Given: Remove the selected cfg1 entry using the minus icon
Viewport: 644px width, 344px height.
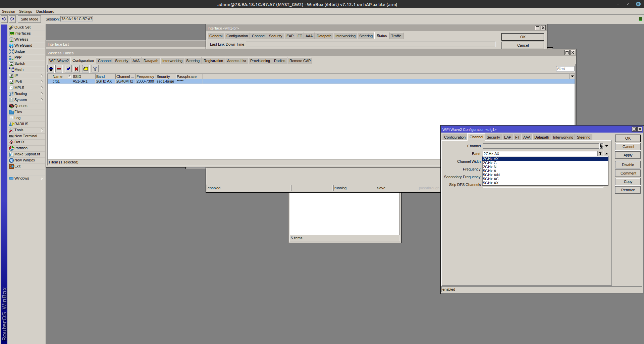Looking at the screenshot, I should click(59, 69).
